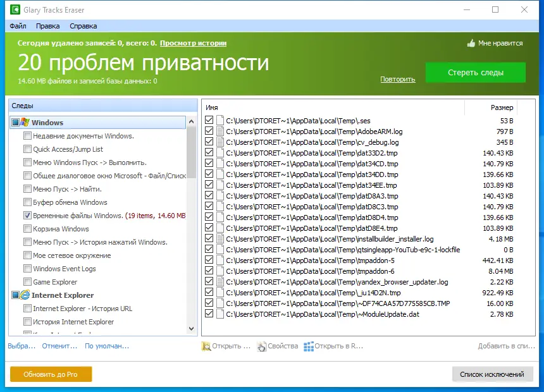Click the По умолчан... link
544x392 pixels.
(x=107, y=346)
